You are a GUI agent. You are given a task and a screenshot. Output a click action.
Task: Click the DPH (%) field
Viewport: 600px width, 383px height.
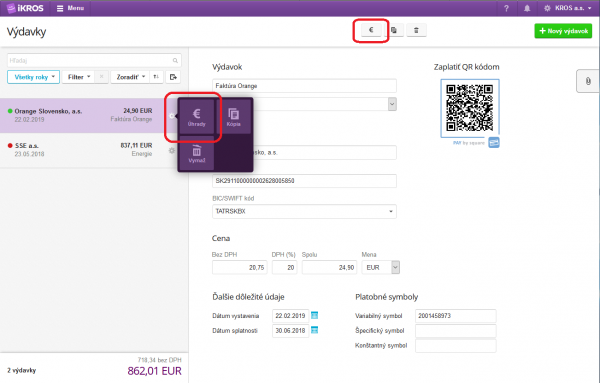click(284, 267)
